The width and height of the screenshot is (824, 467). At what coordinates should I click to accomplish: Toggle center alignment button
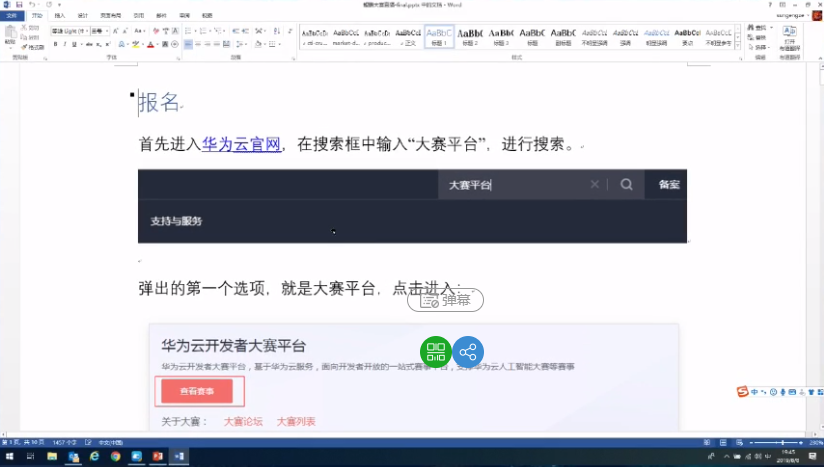[198, 44]
